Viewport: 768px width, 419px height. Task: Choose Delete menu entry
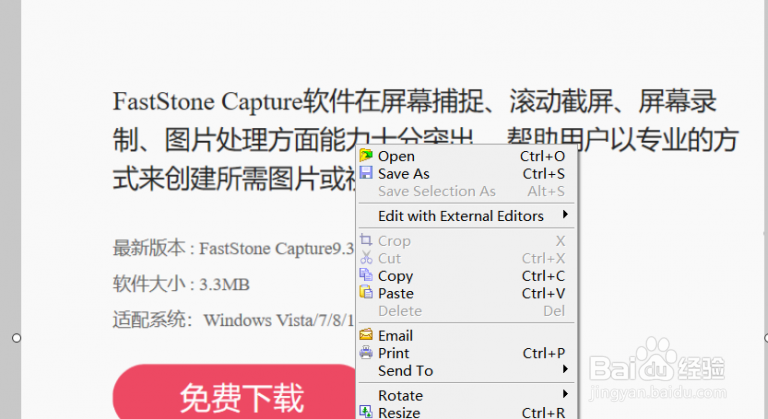(466, 311)
